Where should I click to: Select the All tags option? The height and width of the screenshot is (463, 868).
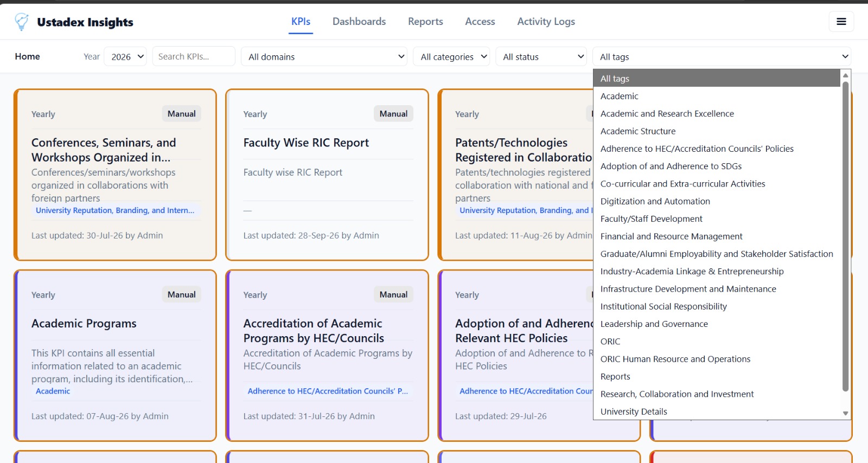click(717, 79)
